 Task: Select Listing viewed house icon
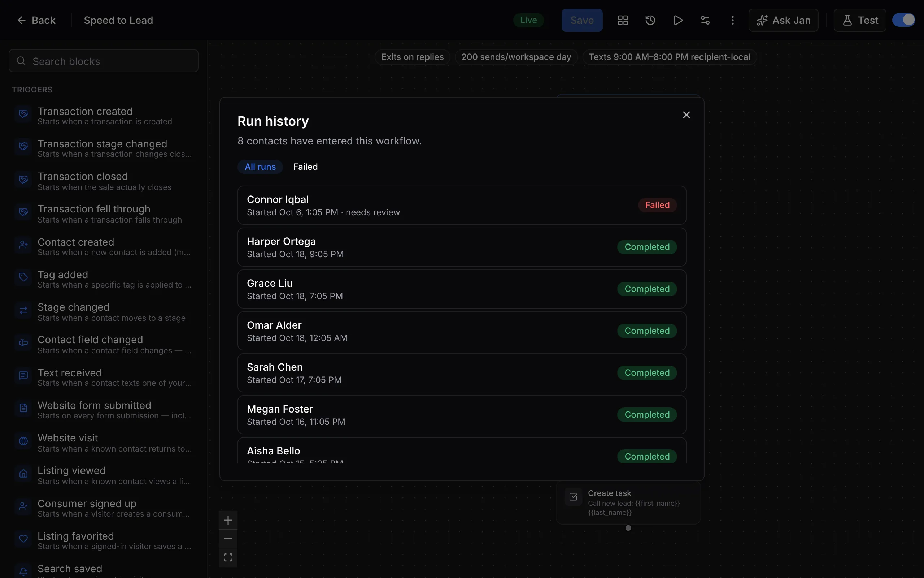[23, 473]
